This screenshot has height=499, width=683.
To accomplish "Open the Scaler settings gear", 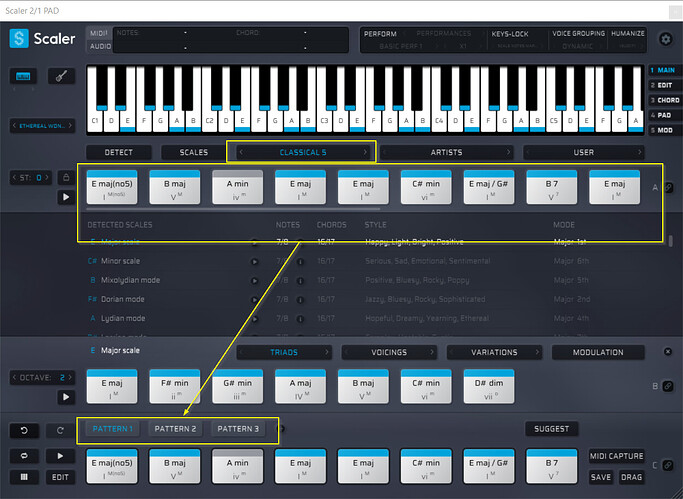I will pos(666,39).
